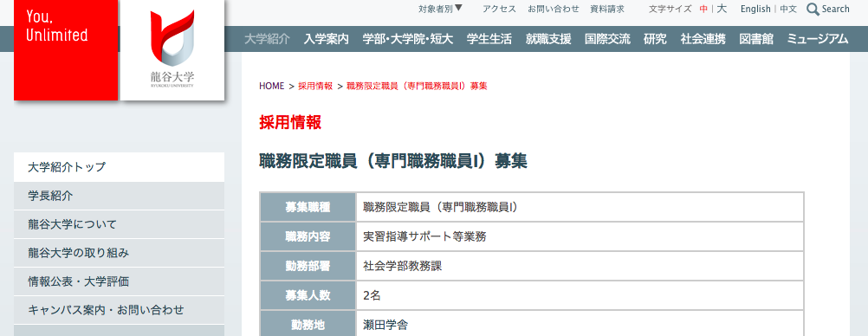Click the Ryukoku University logo
This screenshot has height=336, width=868.
click(x=172, y=50)
